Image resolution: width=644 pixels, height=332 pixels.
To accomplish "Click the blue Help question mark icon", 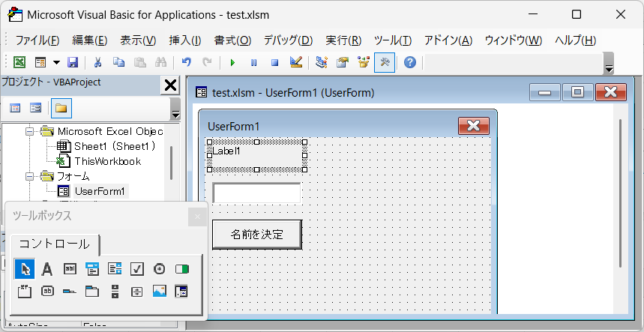I will pos(410,62).
